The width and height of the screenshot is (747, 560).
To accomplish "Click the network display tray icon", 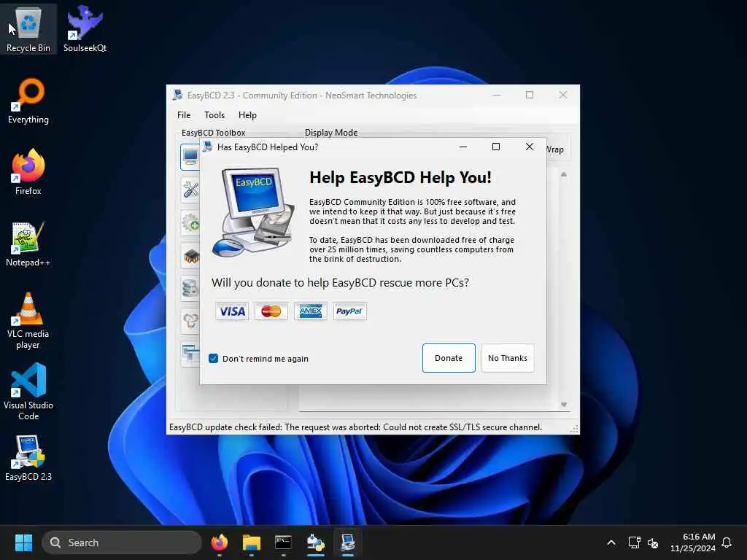I will tap(634, 542).
